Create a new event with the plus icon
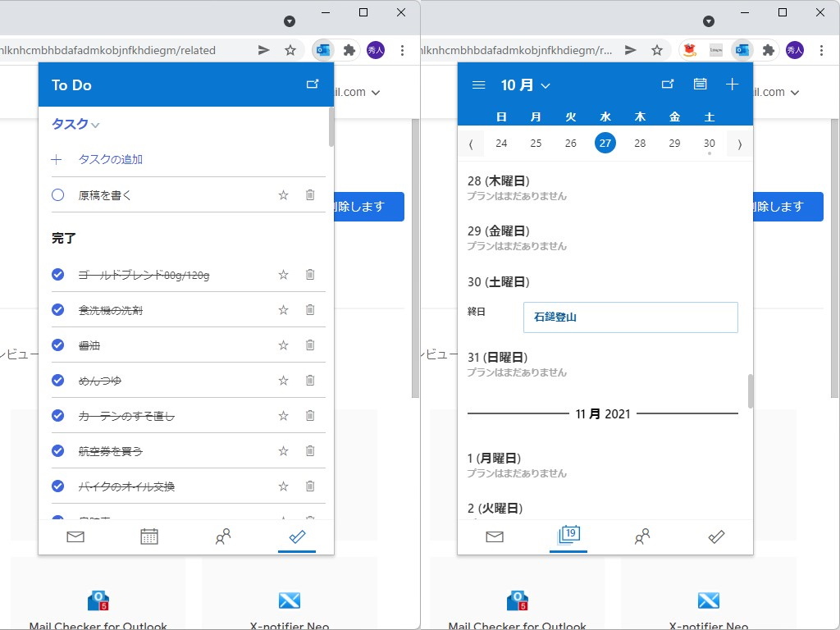 (x=732, y=83)
